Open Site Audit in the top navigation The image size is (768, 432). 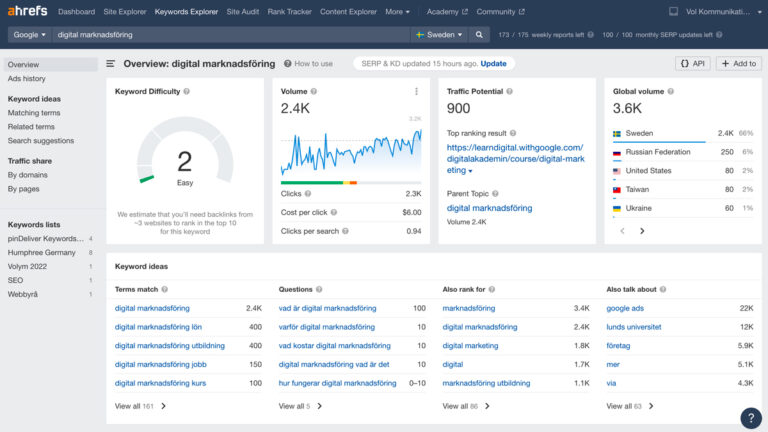coord(242,11)
